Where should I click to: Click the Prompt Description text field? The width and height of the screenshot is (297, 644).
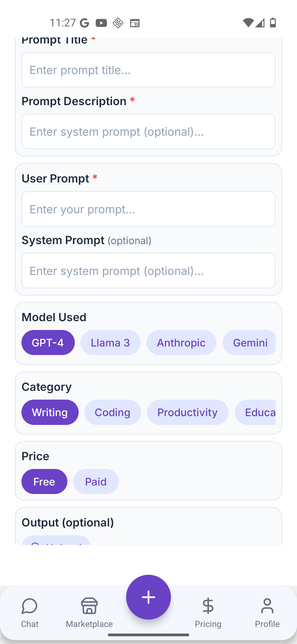pyautogui.click(x=148, y=132)
